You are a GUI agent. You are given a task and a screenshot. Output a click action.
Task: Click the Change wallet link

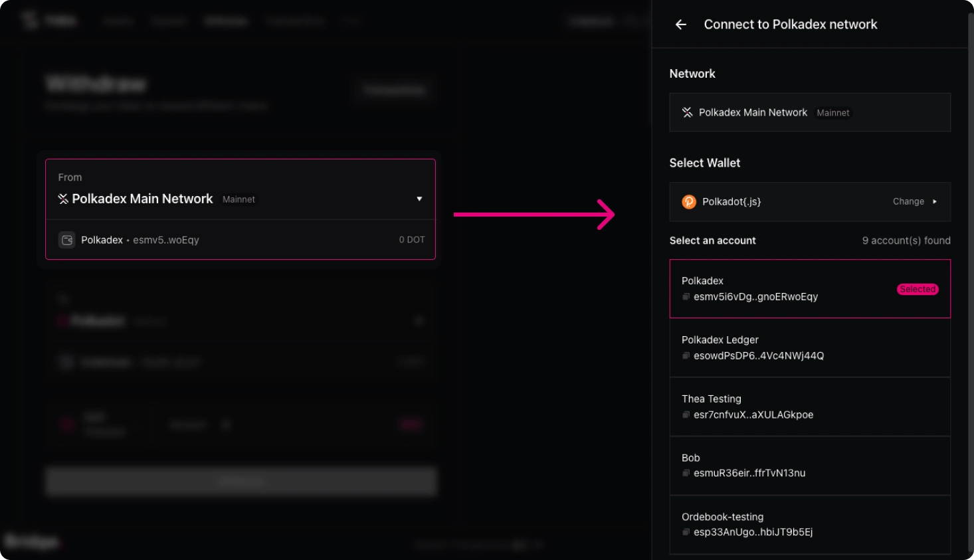pyautogui.click(x=908, y=202)
